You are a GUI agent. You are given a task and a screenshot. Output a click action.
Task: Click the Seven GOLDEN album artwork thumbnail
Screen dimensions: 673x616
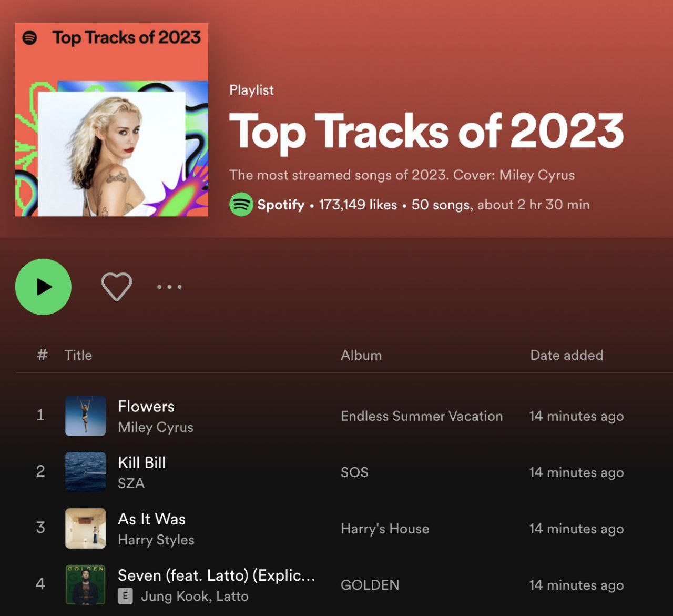pyautogui.click(x=85, y=584)
